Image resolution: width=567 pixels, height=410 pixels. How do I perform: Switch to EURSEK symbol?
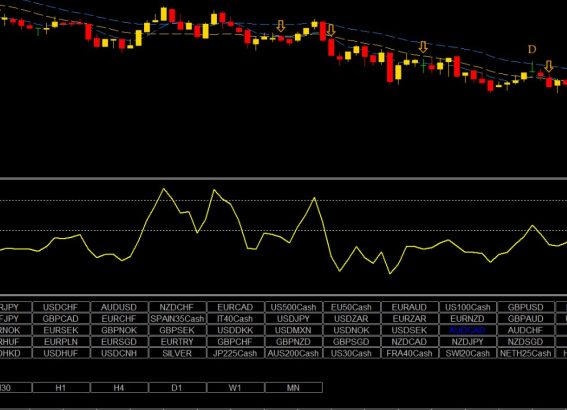tap(61, 330)
